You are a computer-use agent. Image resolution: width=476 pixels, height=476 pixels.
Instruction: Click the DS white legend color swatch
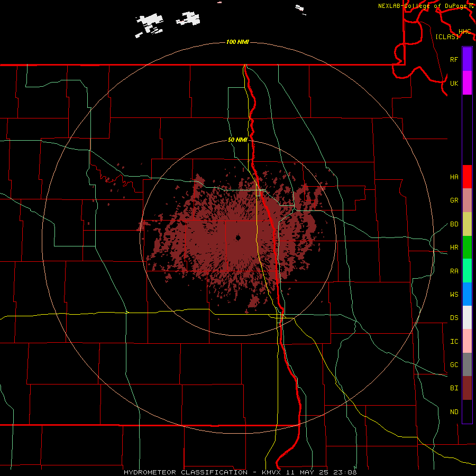467,317
